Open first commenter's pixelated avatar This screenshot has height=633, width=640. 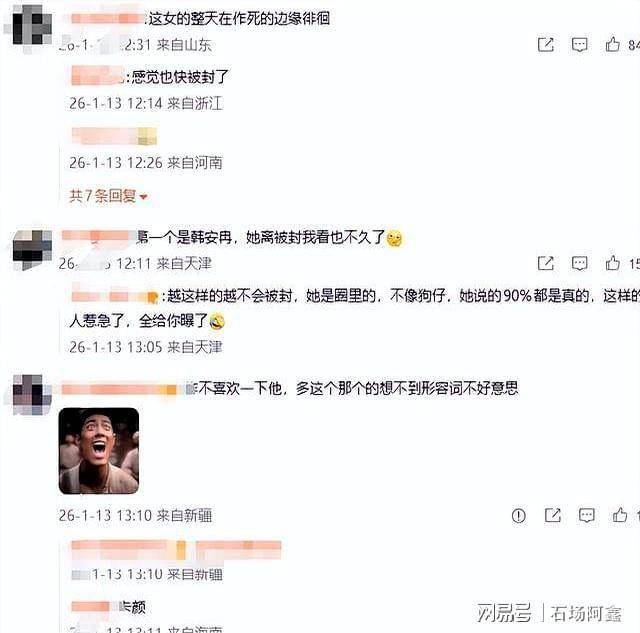31,29
